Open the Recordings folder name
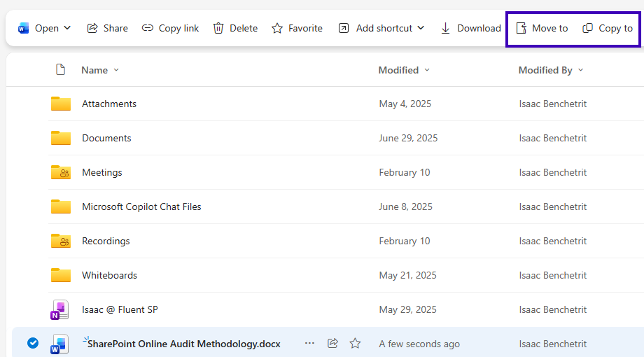The image size is (644, 357). (x=106, y=241)
